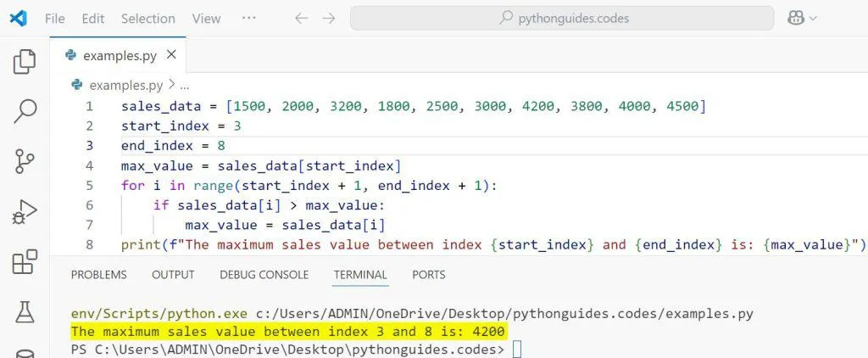Open the Source Control view
Image resolution: width=868 pixels, height=358 pixels.
(x=25, y=160)
